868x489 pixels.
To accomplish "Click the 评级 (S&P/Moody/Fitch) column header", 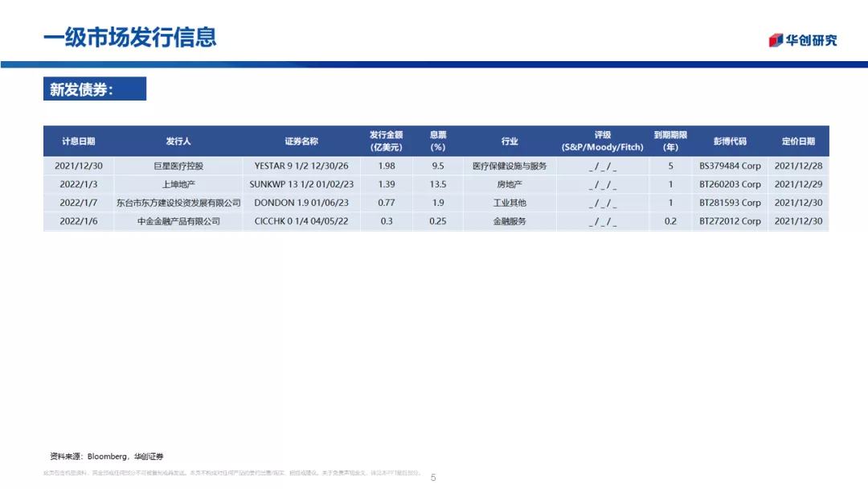I will pos(602,142).
